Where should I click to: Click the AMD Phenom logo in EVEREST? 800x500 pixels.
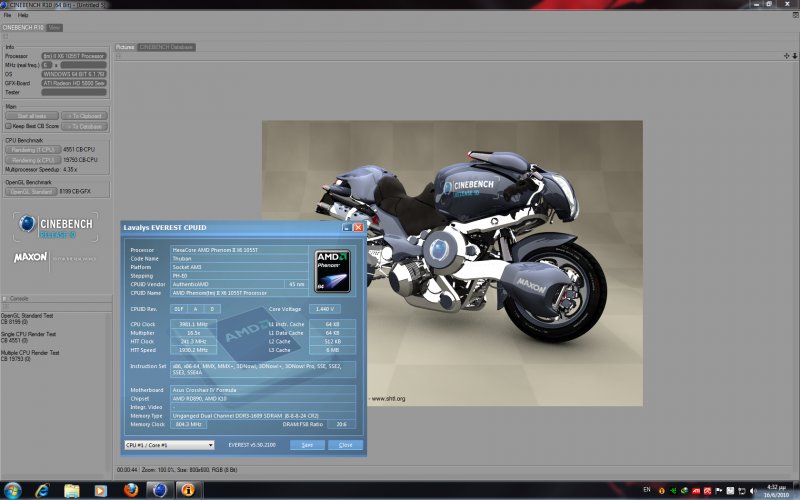(x=333, y=271)
